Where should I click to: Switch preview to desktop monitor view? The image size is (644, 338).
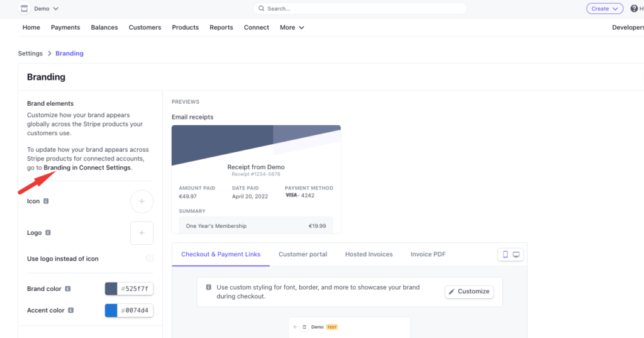point(516,254)
